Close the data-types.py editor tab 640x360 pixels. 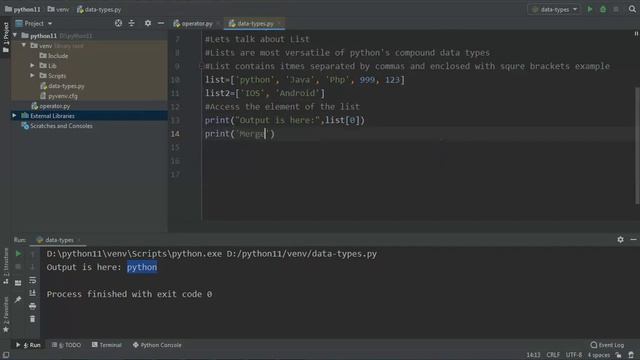pyautogui.click(x=279, y=24)
